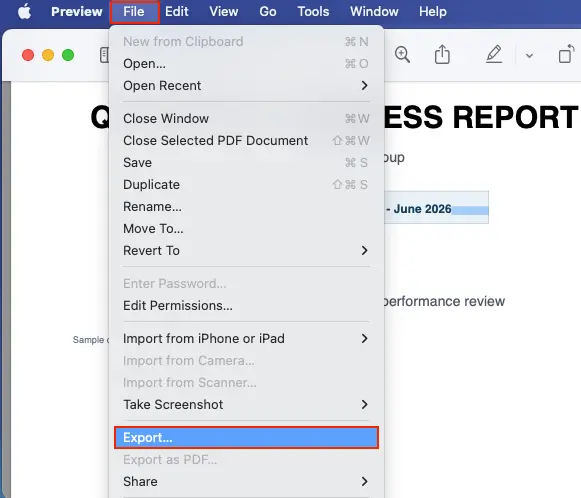Open the Window menu
The height and width of the screenshot is (498, 581).
pyautogui.click(x=374, y=11)
